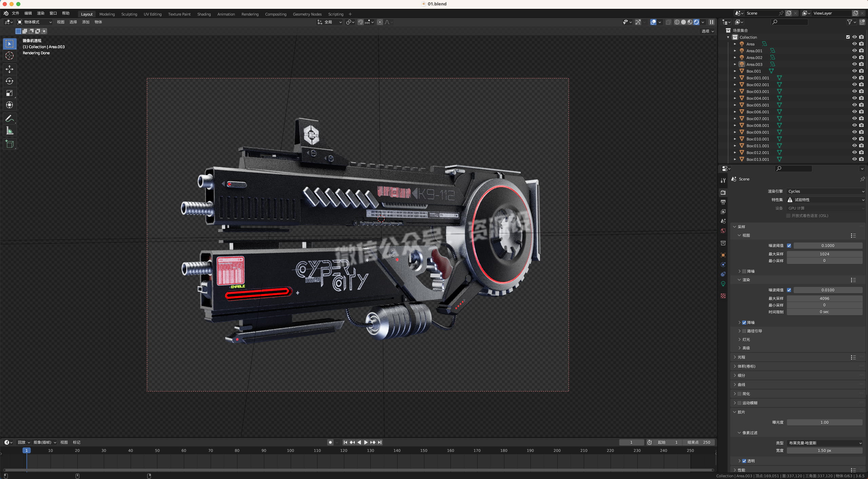The image size is (868, 479).
Task: Select the Move tool in toolbar
Action: [9, 69]
